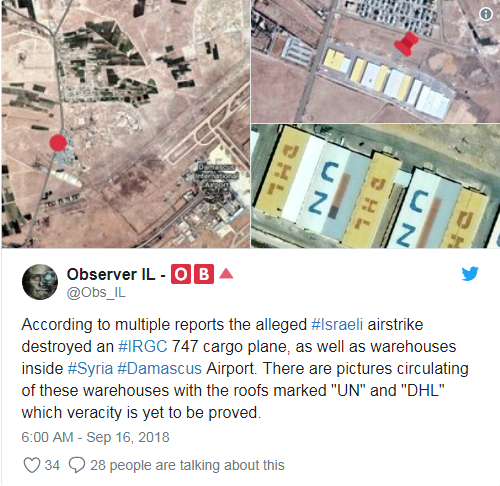Image resolution: width=500 pixels, height=486 pixels.
Task: Open the UN and DHL rooftops image
Action: 375,186
